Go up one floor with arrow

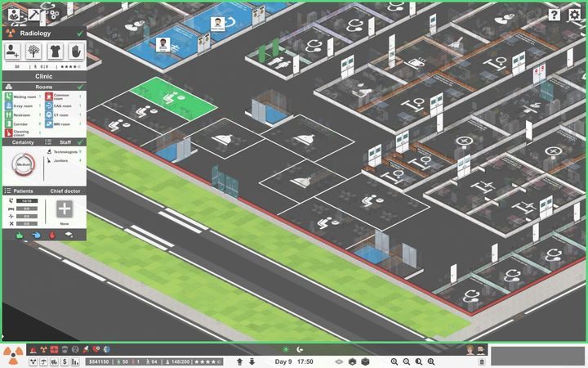click(239, 361)
